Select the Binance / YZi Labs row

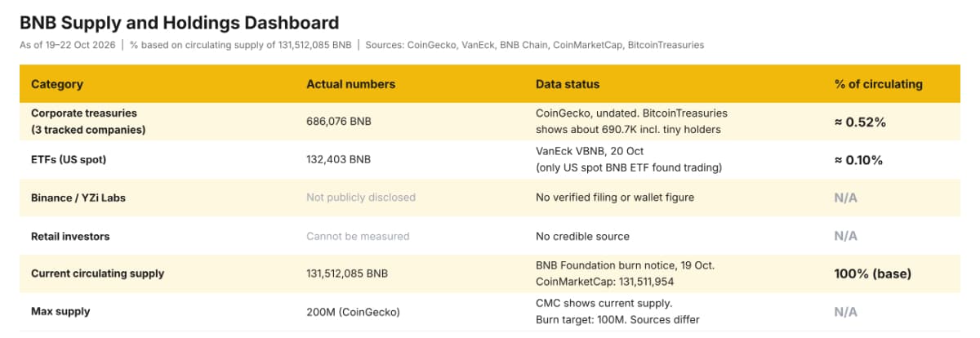pos(490,198)
